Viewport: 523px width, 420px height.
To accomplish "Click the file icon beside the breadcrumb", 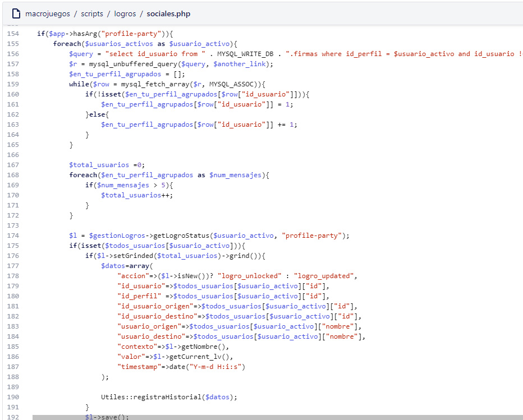I will (x=16, y=13).
